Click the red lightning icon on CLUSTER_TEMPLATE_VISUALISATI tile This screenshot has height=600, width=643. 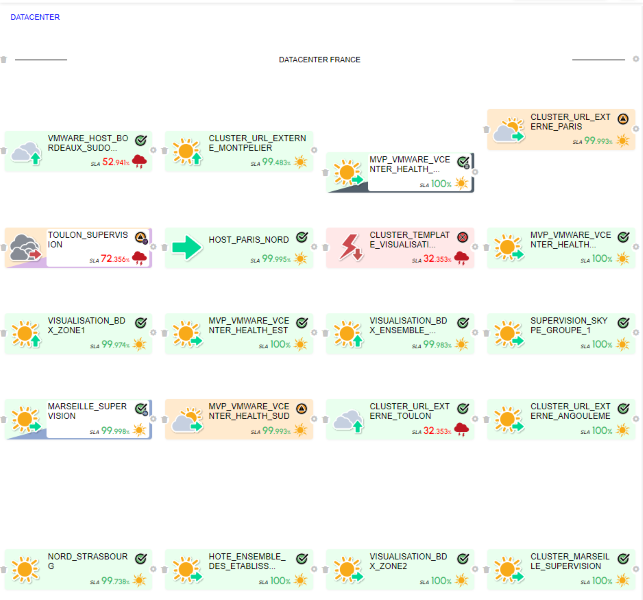tap(348, 247)
